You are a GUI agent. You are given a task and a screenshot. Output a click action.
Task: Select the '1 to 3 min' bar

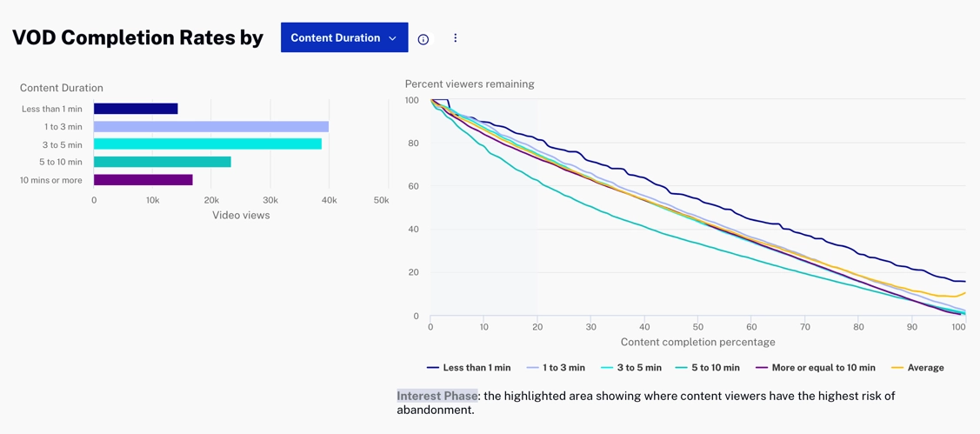210,127
